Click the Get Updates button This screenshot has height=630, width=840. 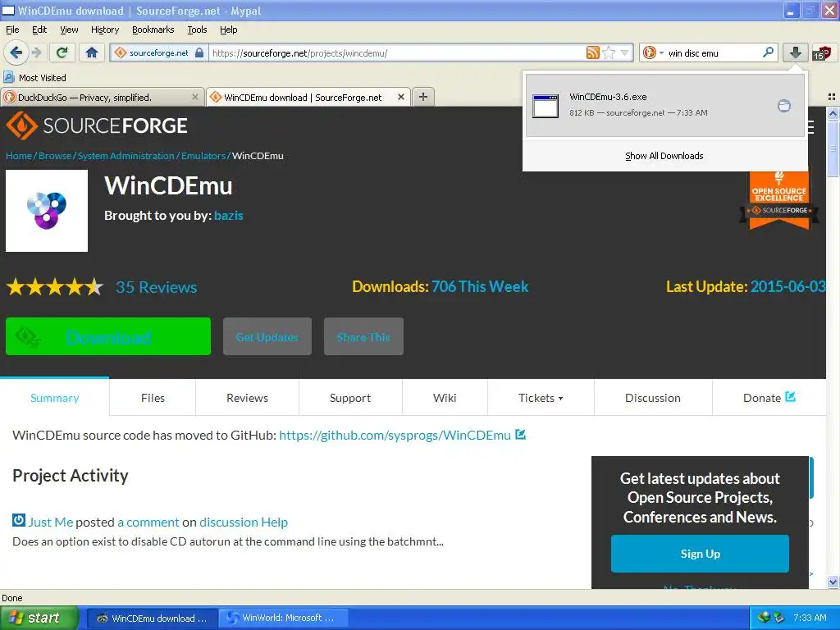pos(267,336)
